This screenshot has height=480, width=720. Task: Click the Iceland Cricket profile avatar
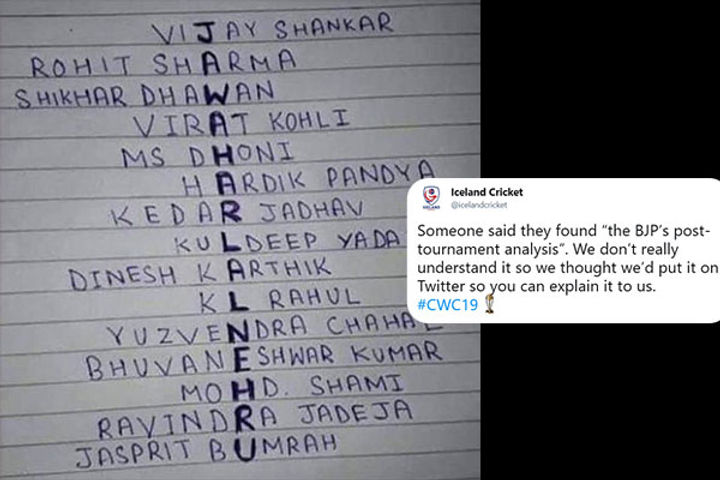pyautogui.click(x=431, y=196)
